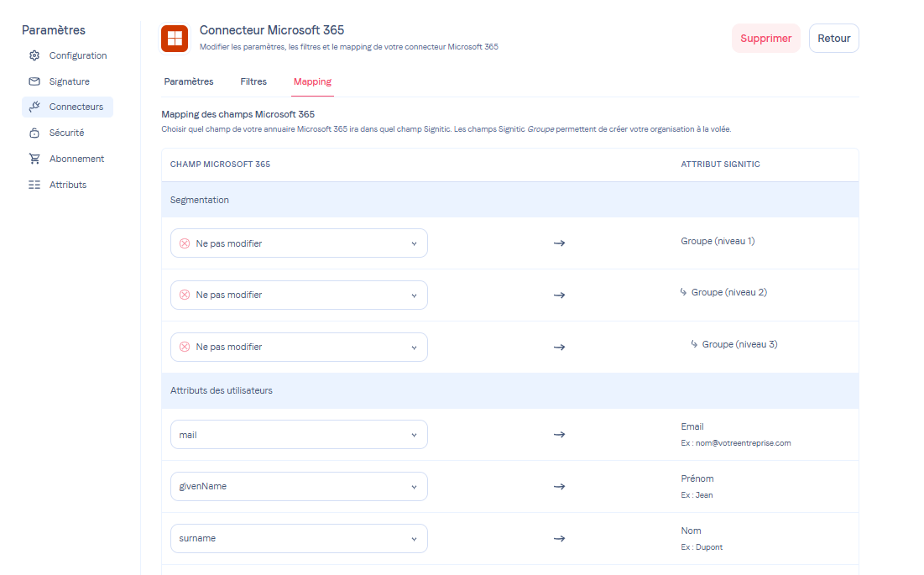Click the sub-level icon before Groupe (niveau 2)

point(684,292)
